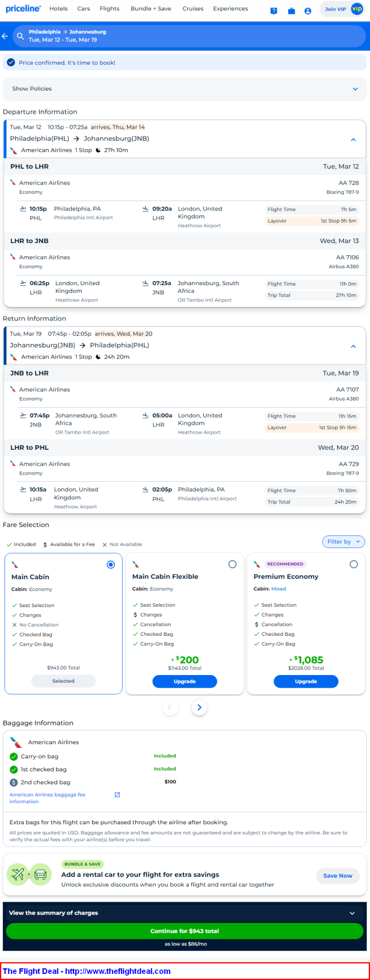
Task: Go back using the left arrow
Action: point(5,36)
